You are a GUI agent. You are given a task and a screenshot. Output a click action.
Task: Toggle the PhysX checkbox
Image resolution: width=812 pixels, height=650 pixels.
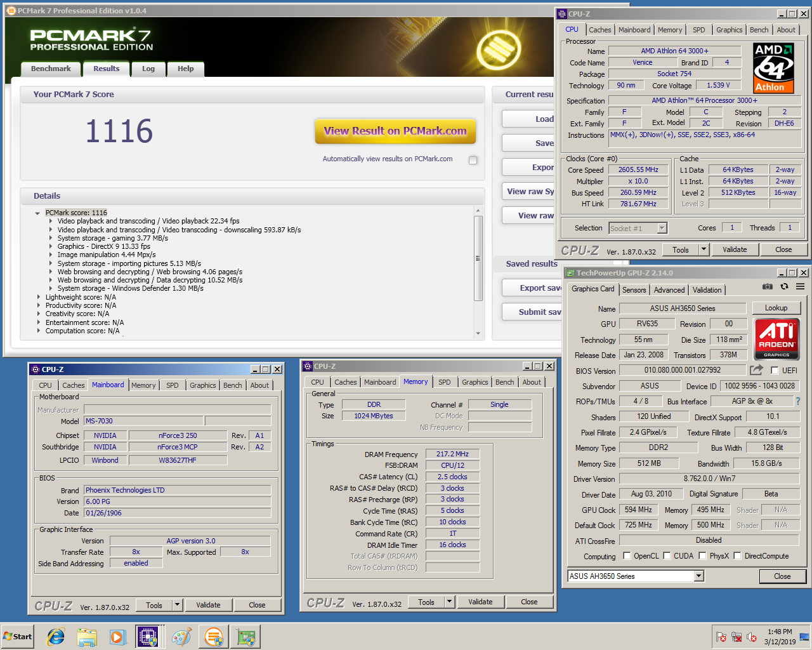point(702,555)
